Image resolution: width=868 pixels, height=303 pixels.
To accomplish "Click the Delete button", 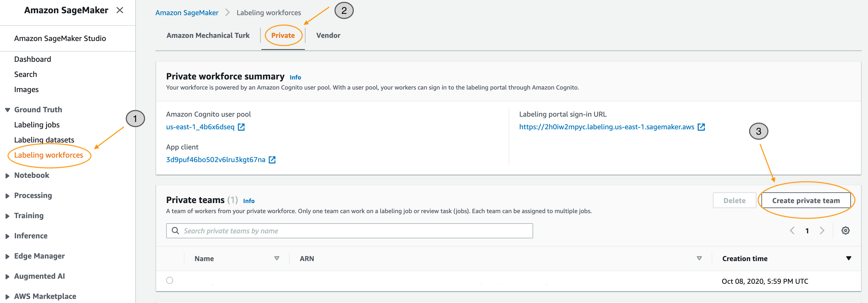I will coord(734,201).
